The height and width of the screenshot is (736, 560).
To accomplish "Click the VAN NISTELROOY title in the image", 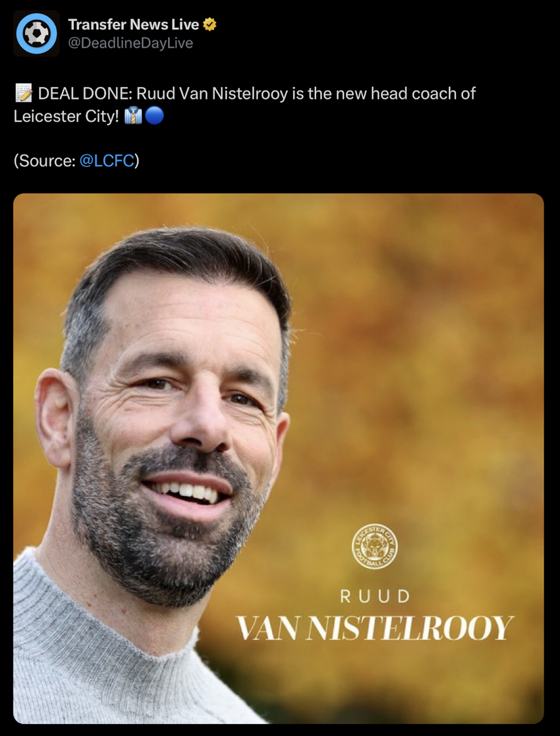I will point(375,628).
